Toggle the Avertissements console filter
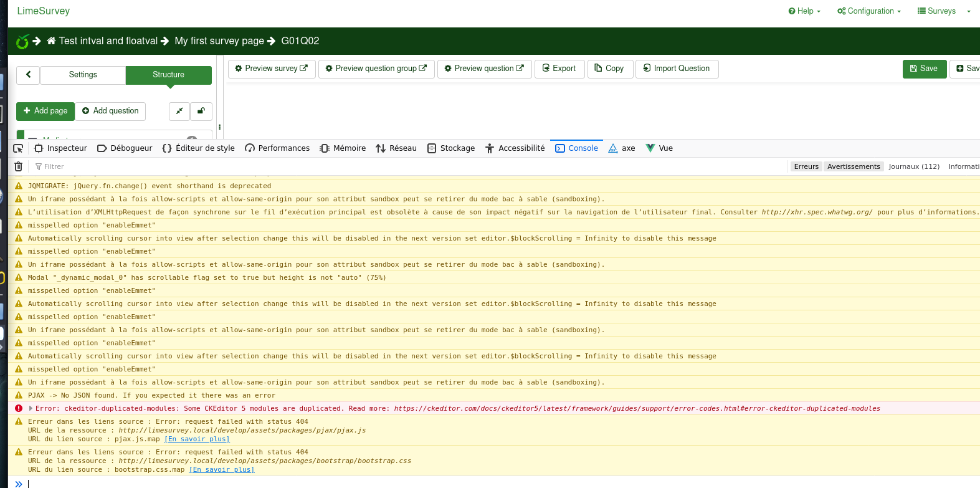Screen dimensions: 980x488 pyautogui.click(x=853, y=166)
